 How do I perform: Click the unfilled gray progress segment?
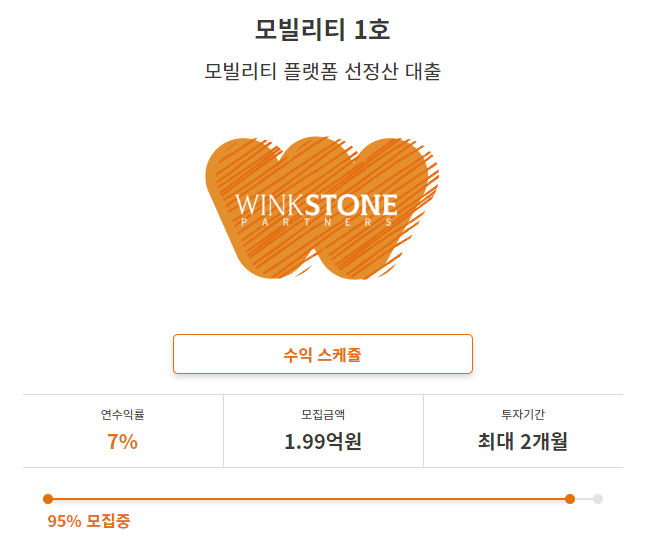(584, 499)
